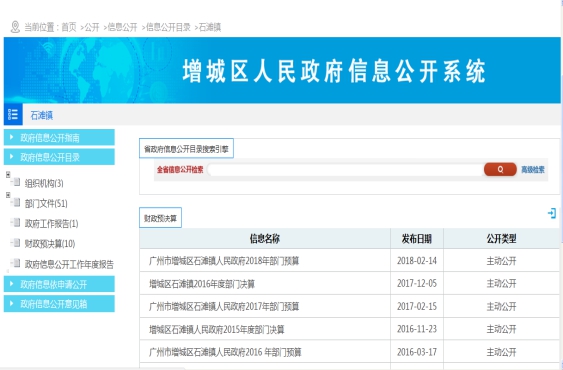Click the blue export arrow icon
This screenshot has width=563, height=370.
pyautogui.click(x=552, y=213)
